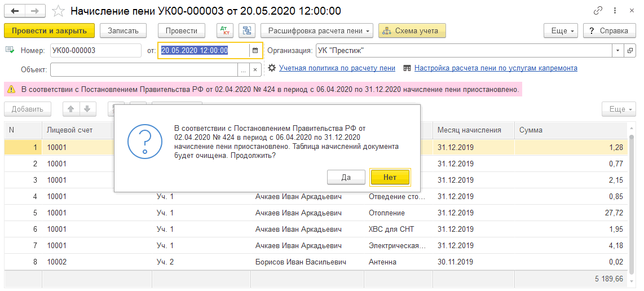Confirm with the Да button
644x291 pixels.
coord(346,177)
